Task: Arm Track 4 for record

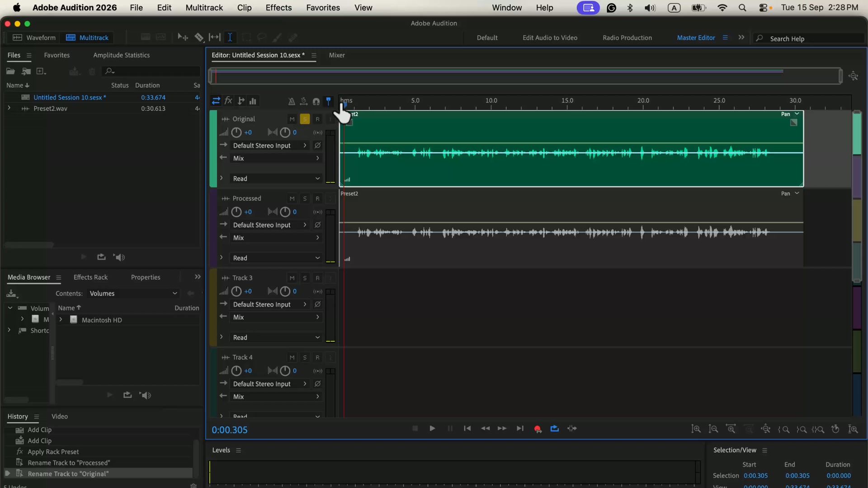Action: tap(318, 358)
